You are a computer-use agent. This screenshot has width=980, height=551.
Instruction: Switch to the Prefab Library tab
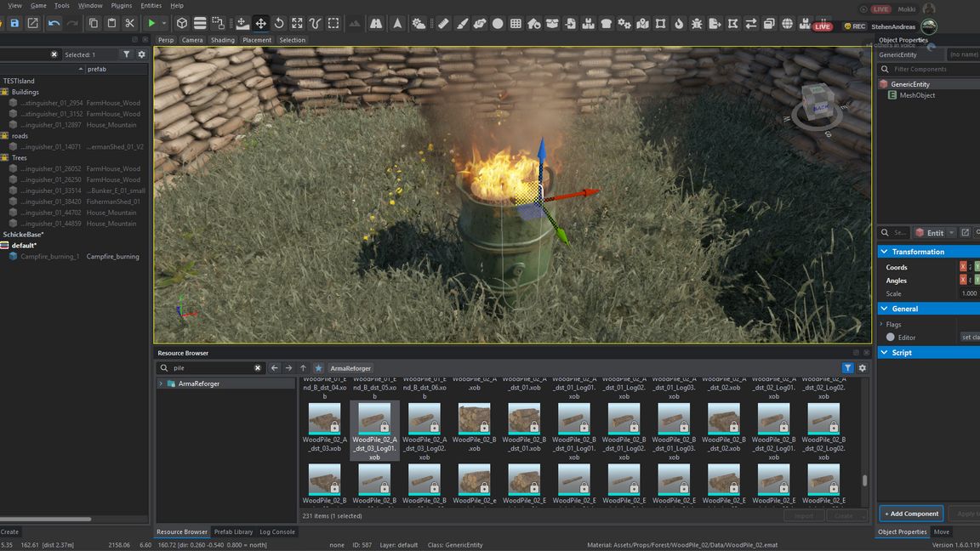click(x=233, y=531)
